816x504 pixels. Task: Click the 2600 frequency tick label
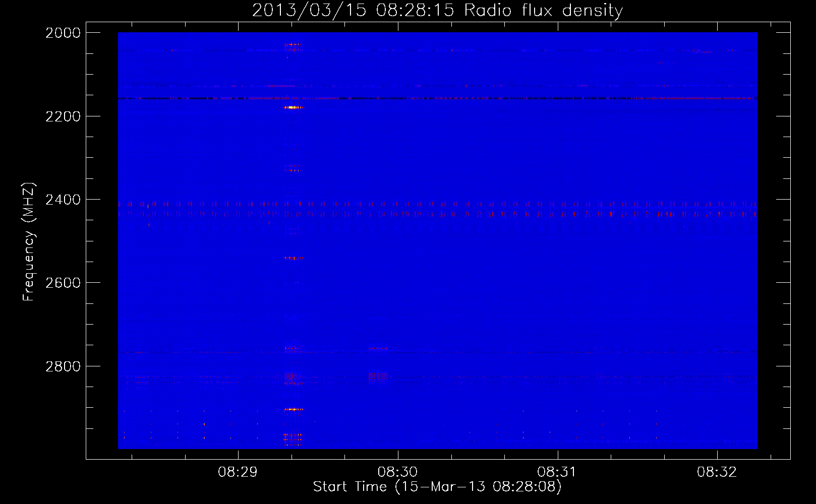63,283
